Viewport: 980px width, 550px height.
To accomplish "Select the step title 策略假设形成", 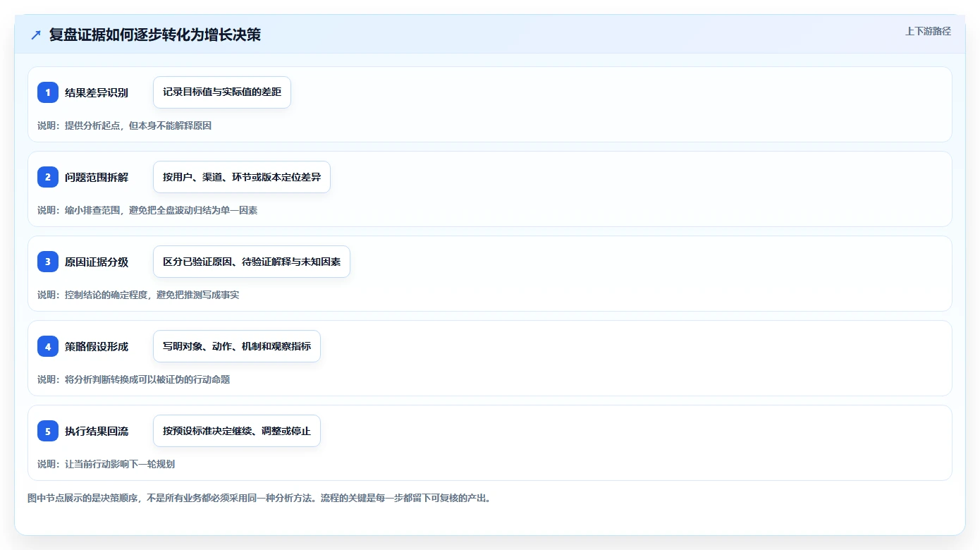I will [x=97, y=346].
